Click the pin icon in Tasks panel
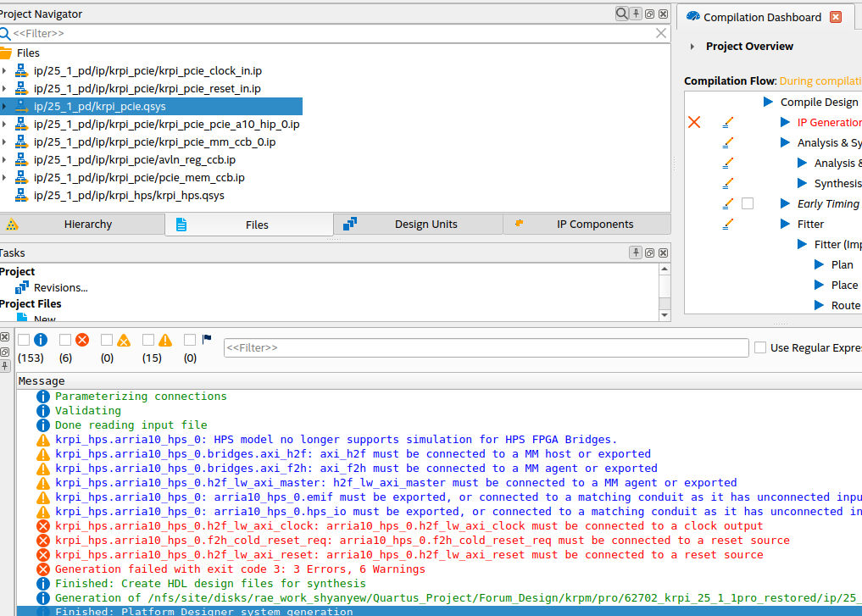 click(636, 253)
